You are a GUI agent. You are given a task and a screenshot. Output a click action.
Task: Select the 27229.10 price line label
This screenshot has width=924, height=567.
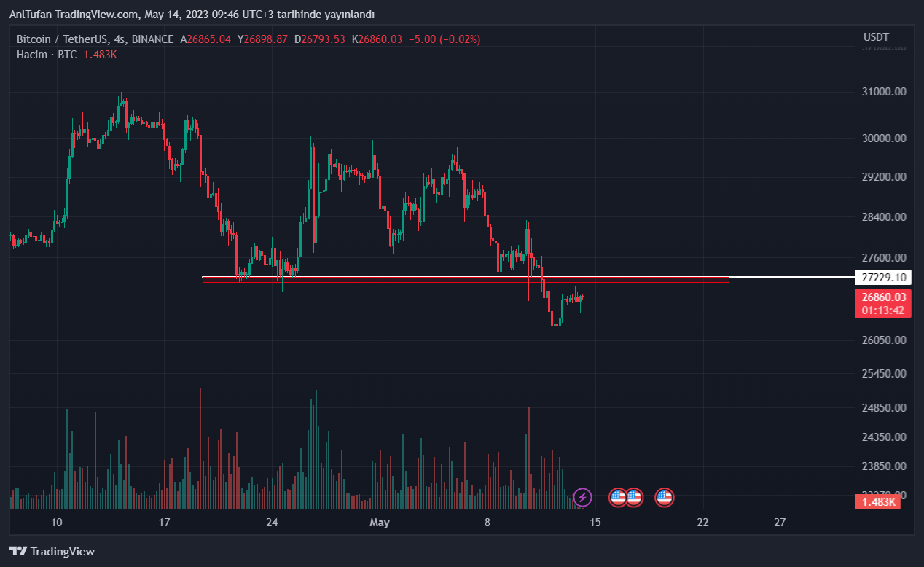(883, 278)
